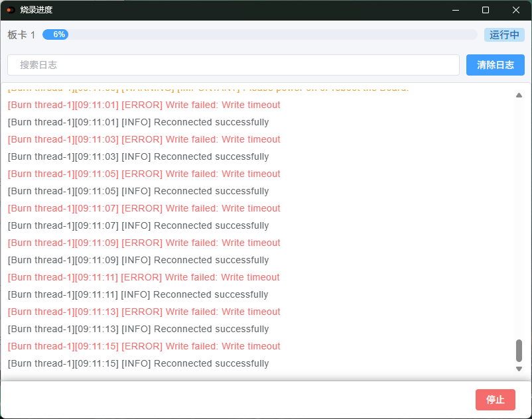The image size is (532, 419).
Task: Click the burn app icon in title bar
Action: pyautogui.click(x=11, y=10)
